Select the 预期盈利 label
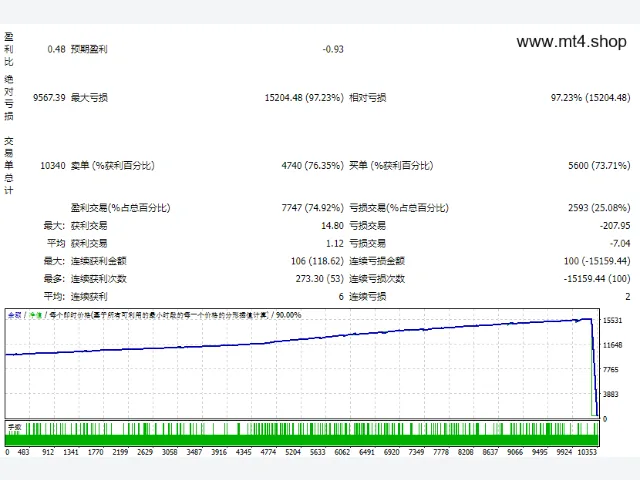The height and width of the screenshot is (480, 640). point(89,49)
